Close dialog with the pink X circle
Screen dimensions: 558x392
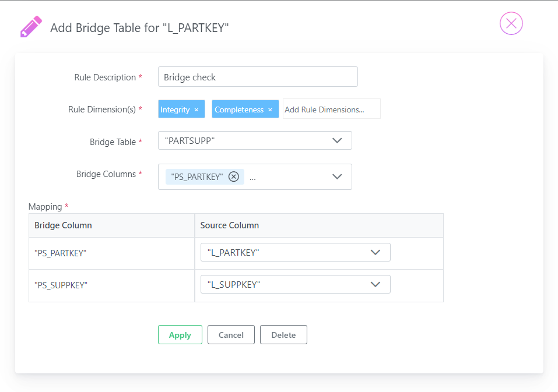[511, 23]
